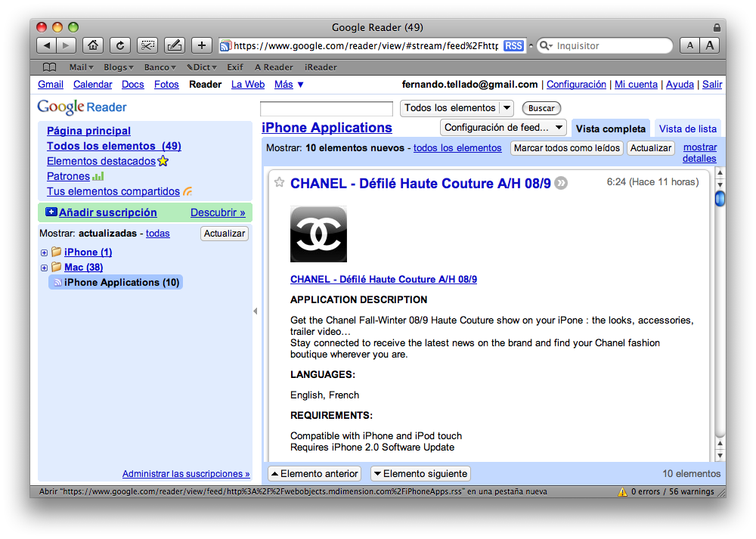The image size is (756, 539).
Task: Click the feed icon beside iPhone Applications
Action: pyautogui.click(x=57, y=283)
